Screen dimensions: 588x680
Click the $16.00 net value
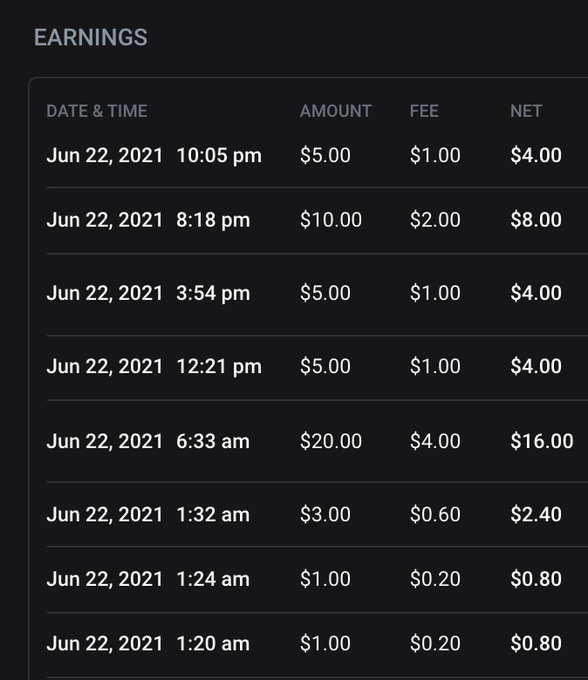(x=542, y=441)
